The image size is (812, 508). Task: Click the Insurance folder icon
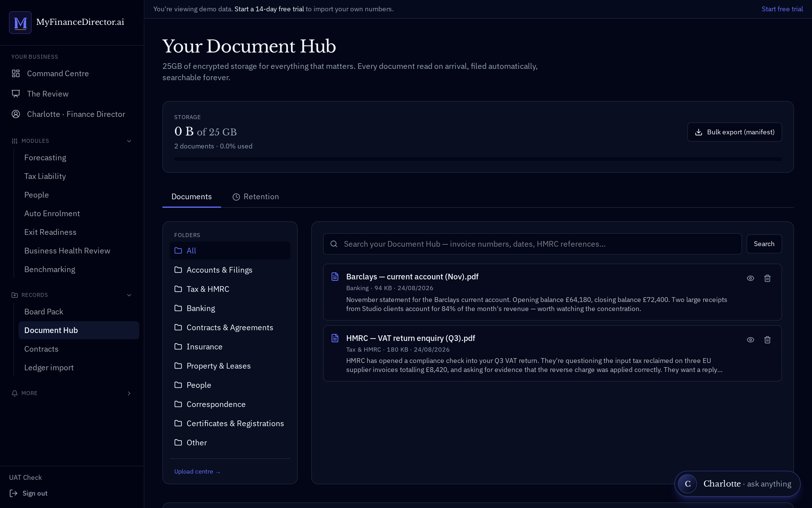[178, 346]
